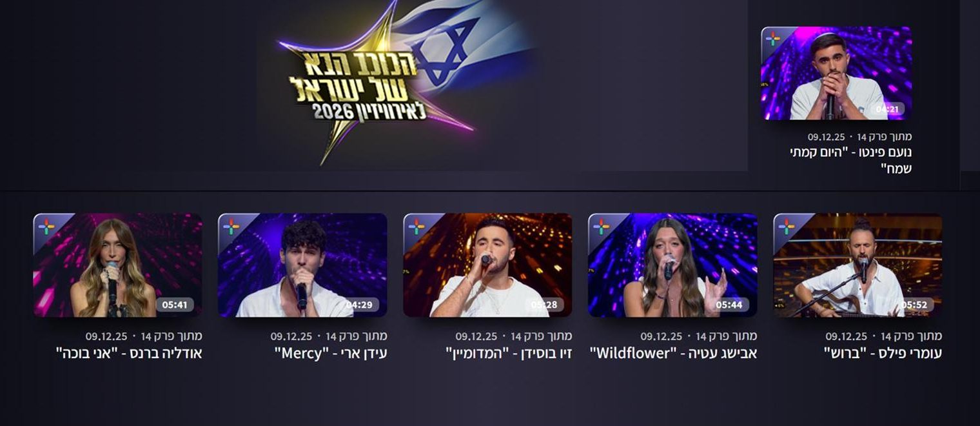
Task: Click the plus badge on the אבישג עטיה video
Action: point(601,227)
